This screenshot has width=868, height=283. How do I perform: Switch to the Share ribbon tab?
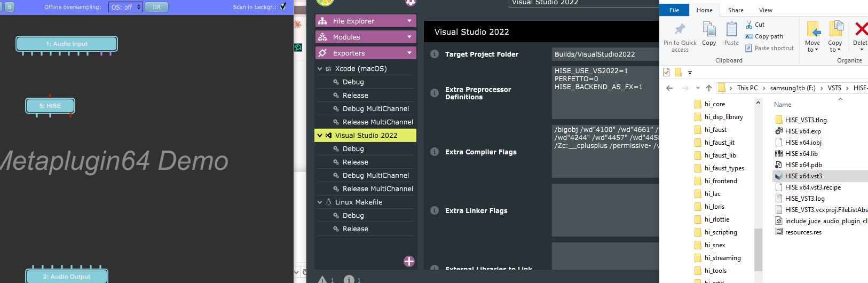click(x=736, y=10)
